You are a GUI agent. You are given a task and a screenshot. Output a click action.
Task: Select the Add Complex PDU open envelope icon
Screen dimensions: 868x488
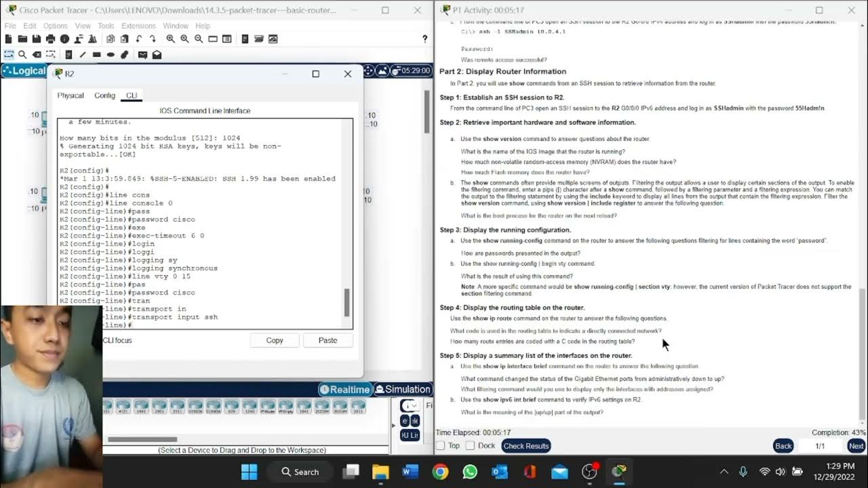click(157, 55)
